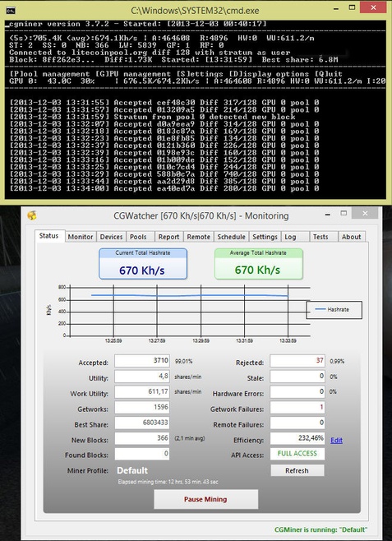Click the 0,99% rejected percentage
This screenshot has width=392, height=541.
337,361
